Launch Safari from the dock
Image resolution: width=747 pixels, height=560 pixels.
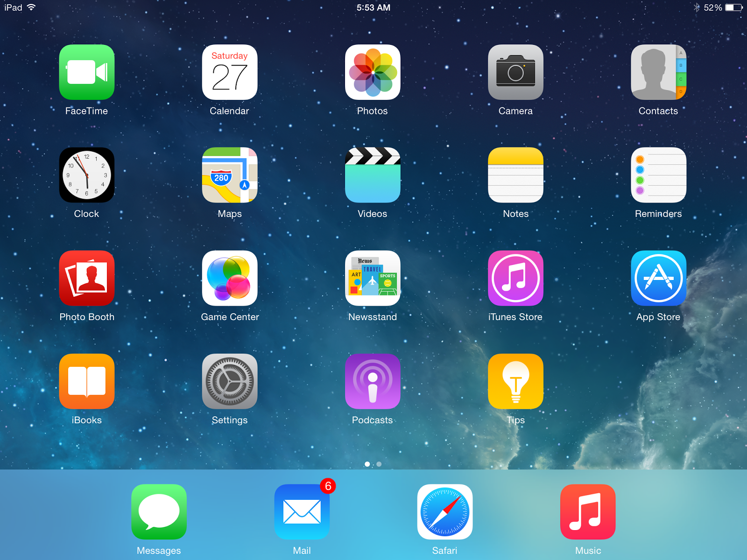pyautogui.click(x=445, y=512)
